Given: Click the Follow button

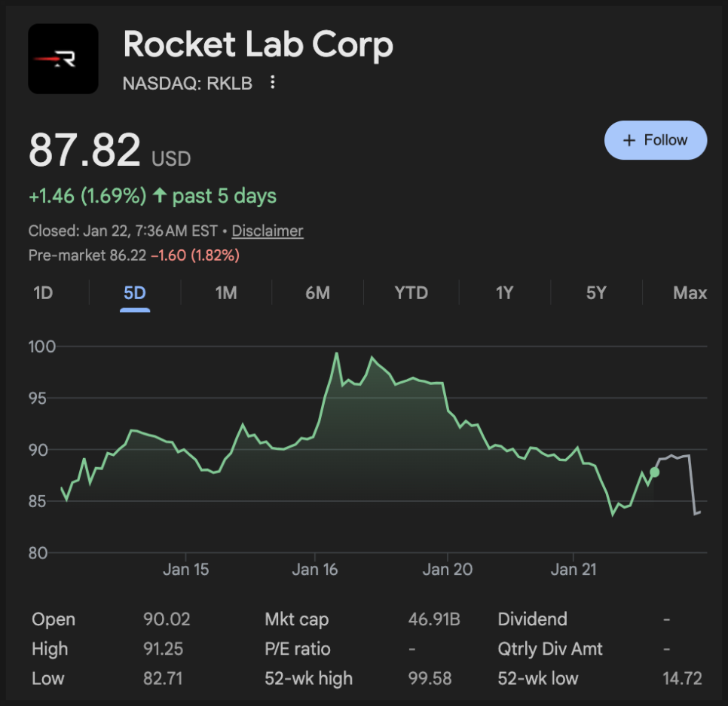Looking at the screenshot, I should click(x=656, y=140).
